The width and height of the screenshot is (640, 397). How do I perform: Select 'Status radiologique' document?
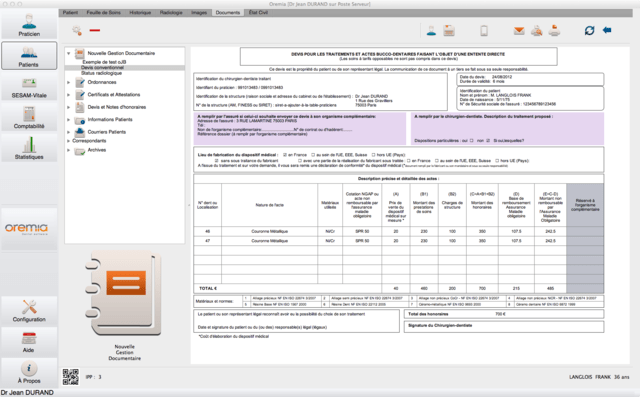point(101,73)
